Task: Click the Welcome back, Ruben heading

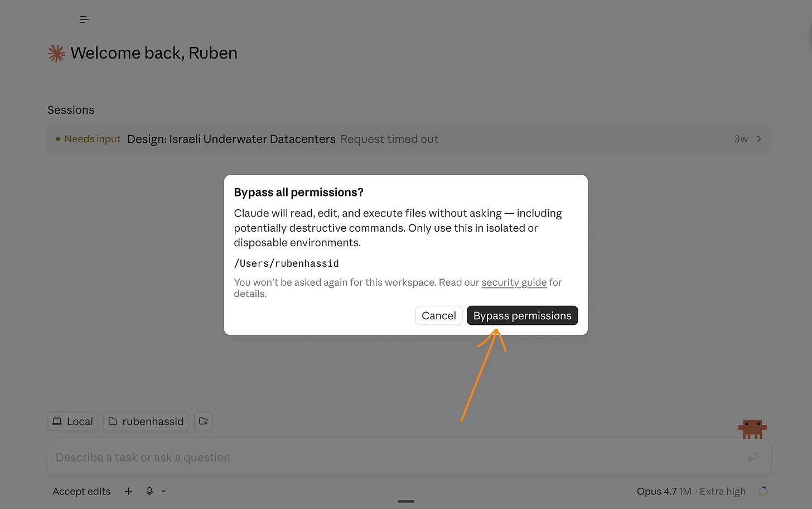Action: (154, 53)
